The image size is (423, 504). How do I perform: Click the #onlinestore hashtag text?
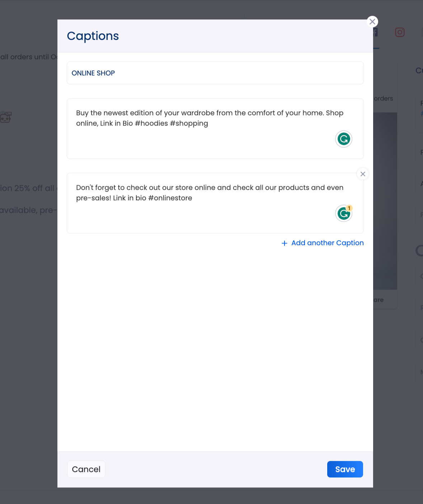pos(170,198)
